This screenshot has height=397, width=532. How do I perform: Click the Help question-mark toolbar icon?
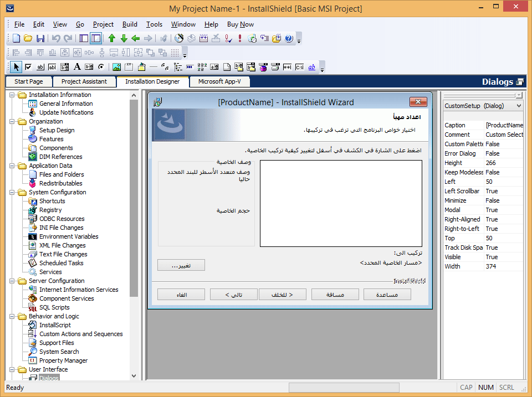(289, 38)
